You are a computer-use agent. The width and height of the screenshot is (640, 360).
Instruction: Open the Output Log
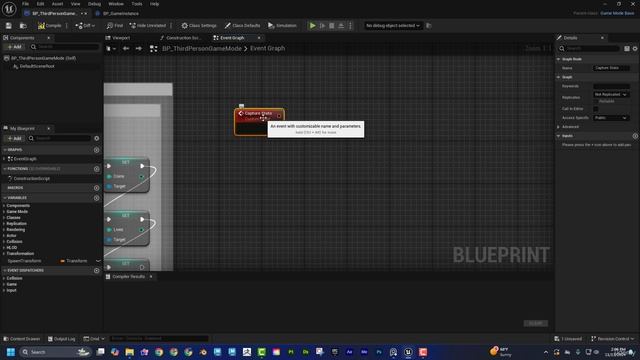coord(62,339)
